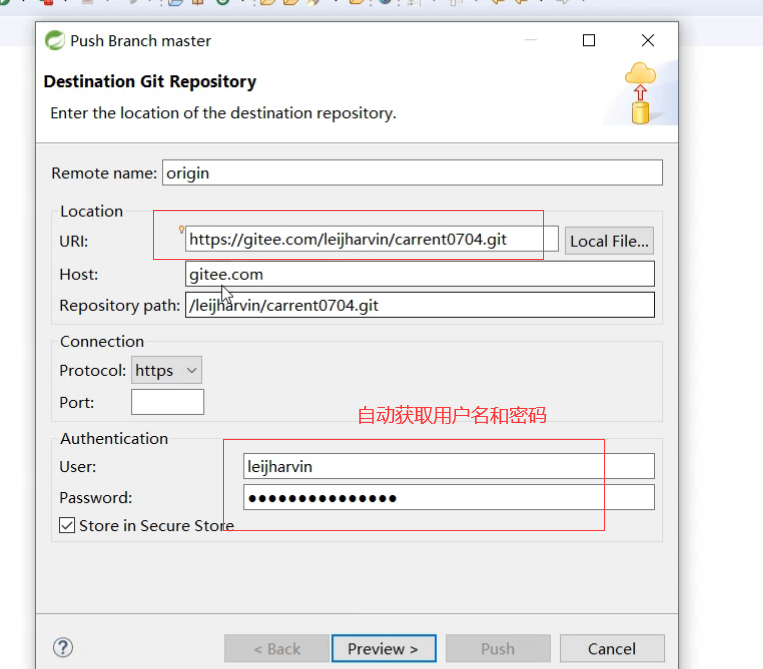Click the URI text field

(371, 239)
